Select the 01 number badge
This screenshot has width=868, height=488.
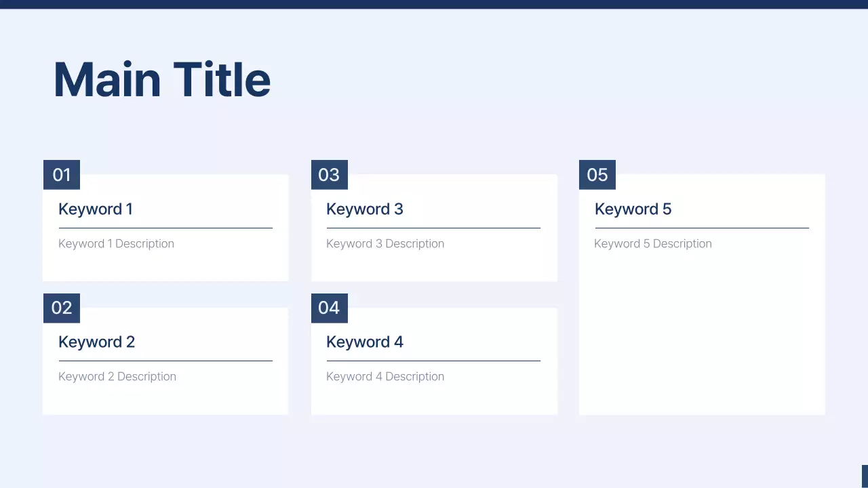click(62, 175)
